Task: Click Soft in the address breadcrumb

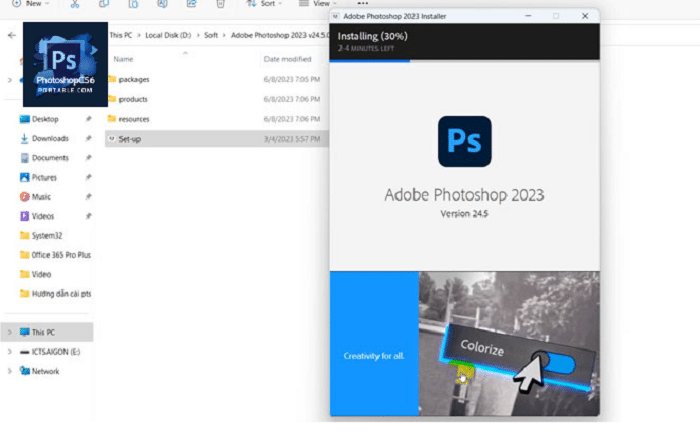Action: click(211, 35)
